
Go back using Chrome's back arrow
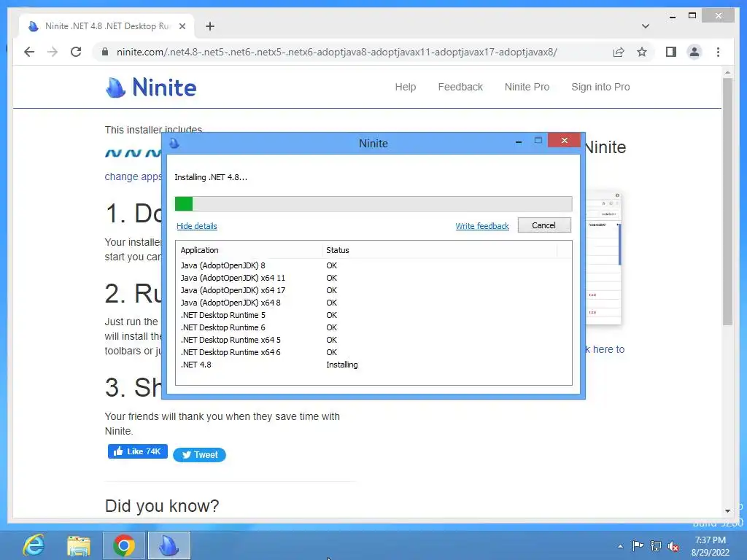coord(29,52)
